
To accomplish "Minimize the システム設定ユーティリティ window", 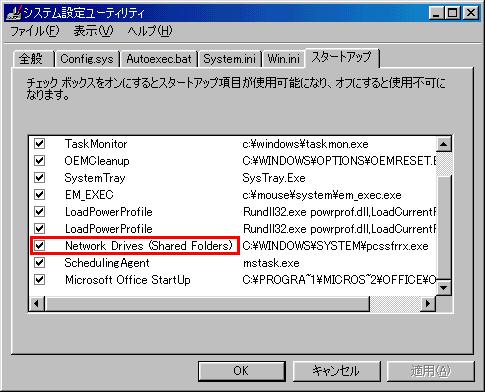I will 436,13.
